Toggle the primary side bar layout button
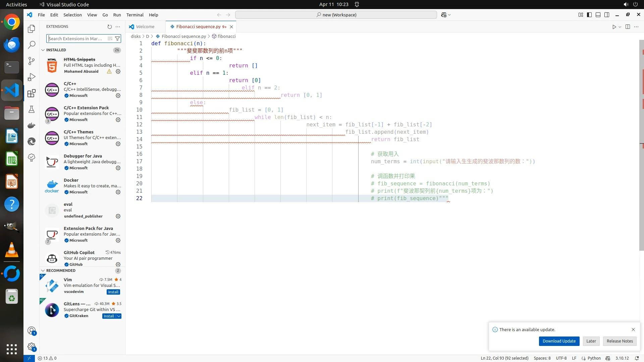644x362 pixels. [x=589, y=15]
